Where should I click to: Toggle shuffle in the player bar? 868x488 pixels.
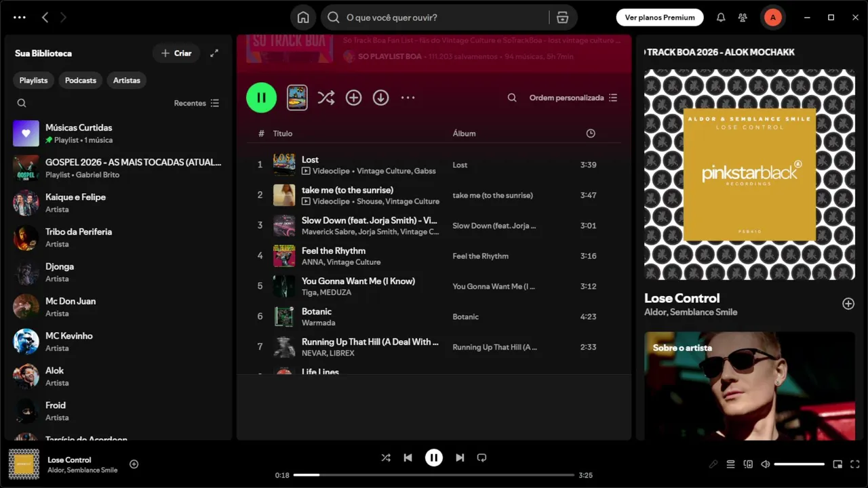386,457
